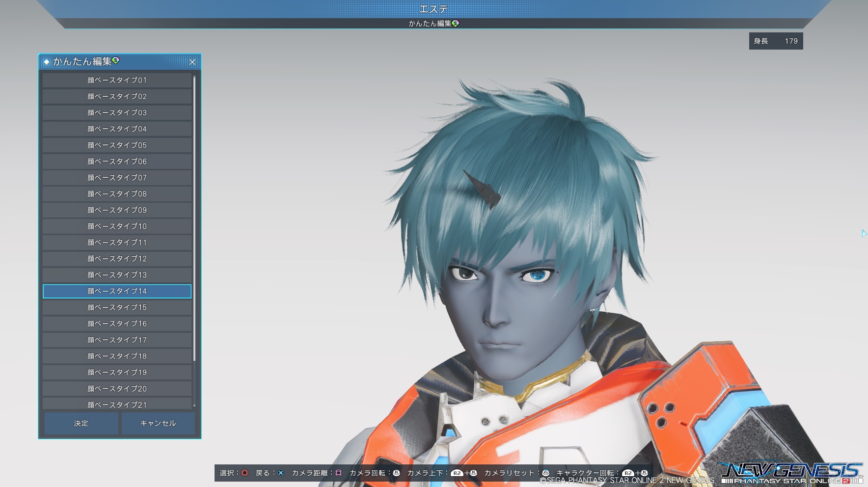Click the rainbow S gem icon in panel title
Viewport: 868px width, 487px height.
116,60
